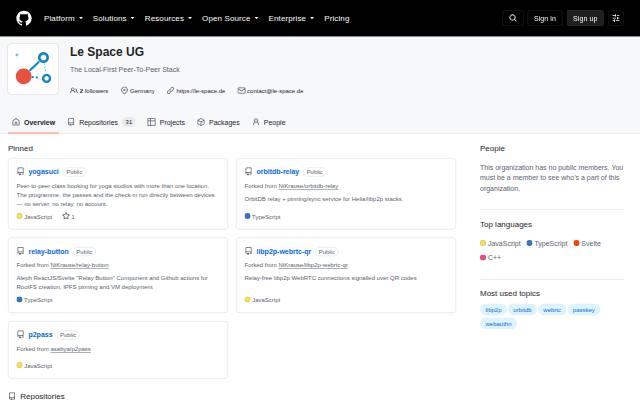Open the NiKrause/relay-button fork source link
This screenshot has width=640, height=400.
80,265
